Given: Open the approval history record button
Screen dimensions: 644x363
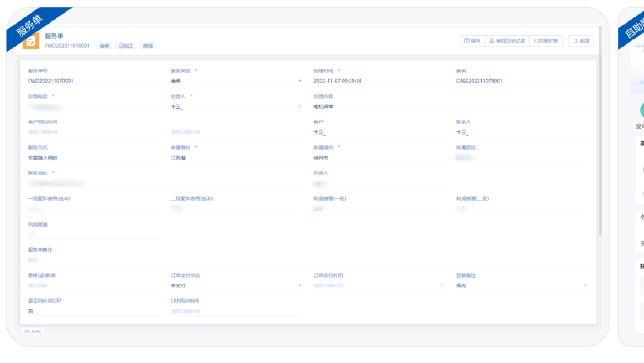Looking at the screenshot, I should (x=507, y=41).
